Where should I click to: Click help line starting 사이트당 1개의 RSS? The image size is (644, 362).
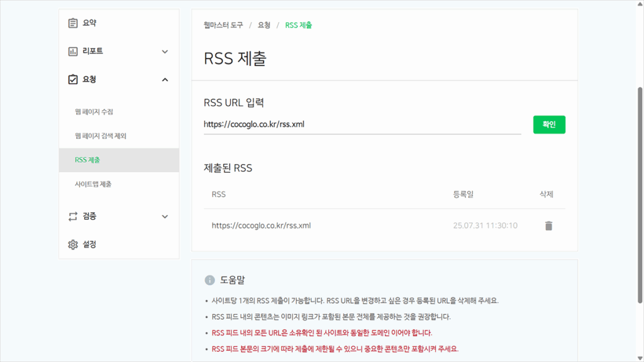pos(355,301)
